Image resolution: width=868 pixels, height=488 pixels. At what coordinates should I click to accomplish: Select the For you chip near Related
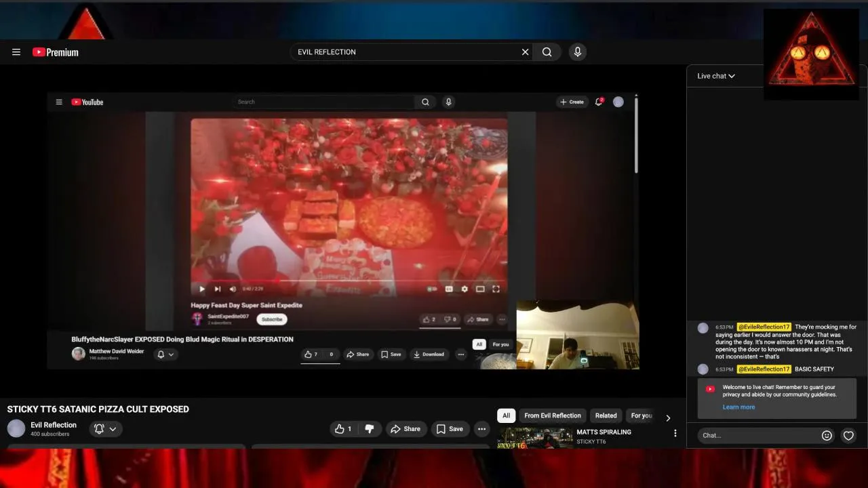click(x=641, y=415)
